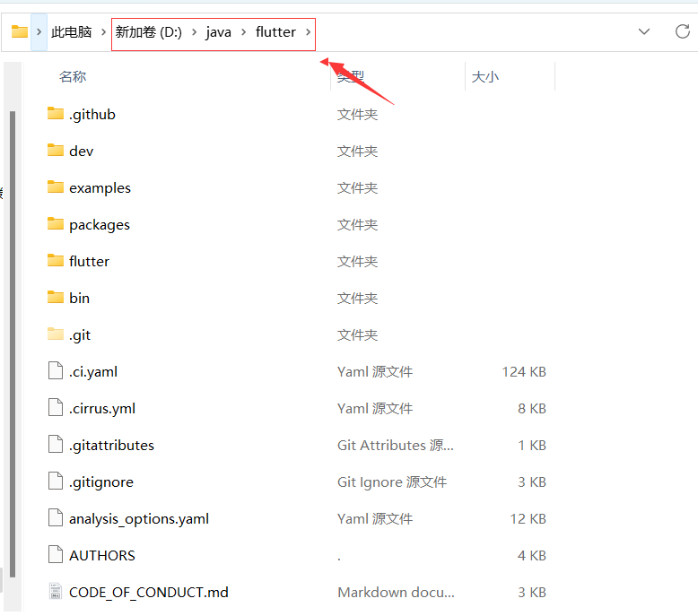
Task: Select the AUTHORS file icon
Action: (x=56, y=555)
